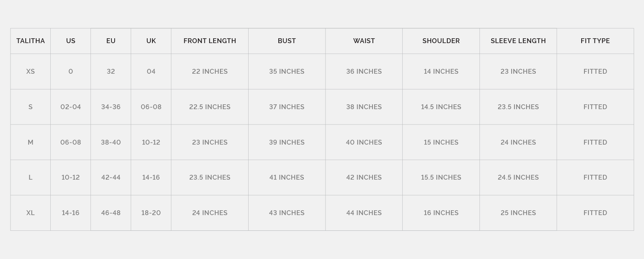Screen dimensions: 644x259
Task: Select the FRONT LENGTH header cell
Action: click(x=210, y=41)
